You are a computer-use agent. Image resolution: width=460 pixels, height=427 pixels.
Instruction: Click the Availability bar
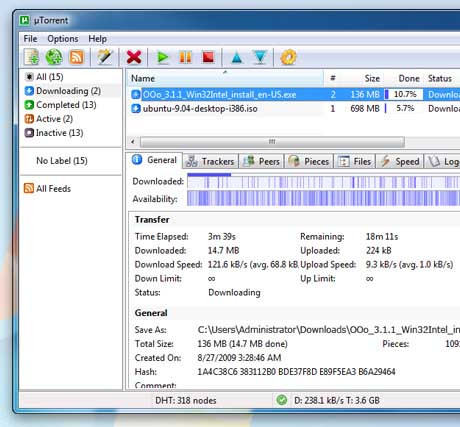[324, 198]
